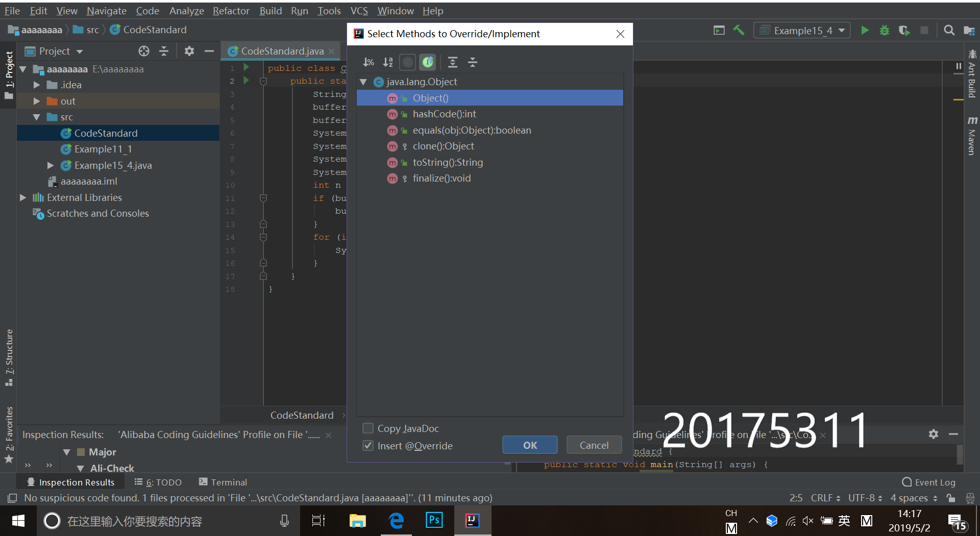Open Scratches and Consoles
Image resolution: width=980 pixels, height=536 pixels.
[97, 213]
